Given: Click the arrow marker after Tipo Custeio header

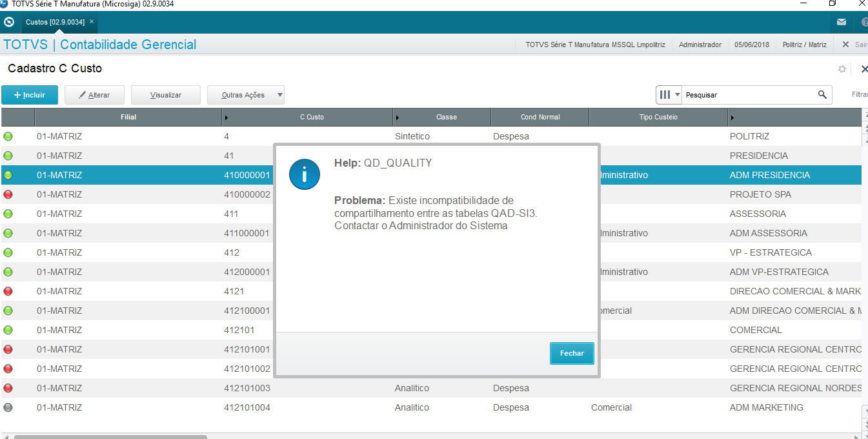Looking at the screenshot, I should [732, 117].
